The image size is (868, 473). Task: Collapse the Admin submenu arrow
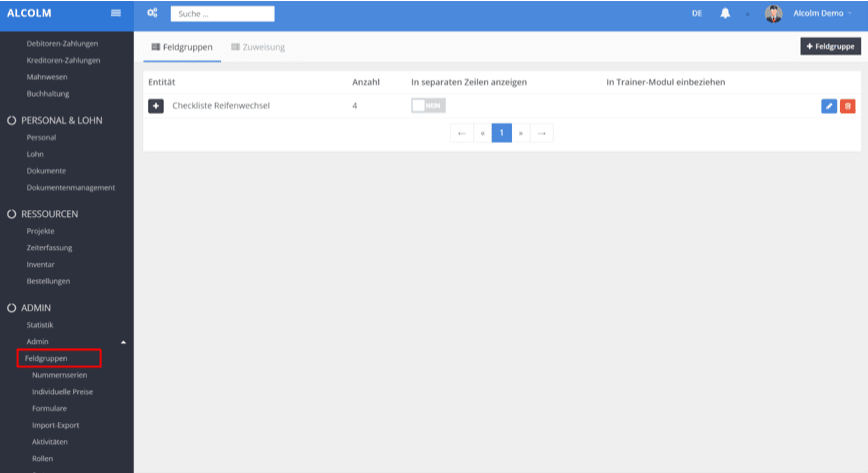(x=123, y=342)
